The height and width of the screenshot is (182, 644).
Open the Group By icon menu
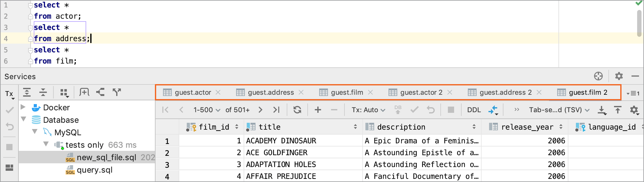click(x=64, y=93)
